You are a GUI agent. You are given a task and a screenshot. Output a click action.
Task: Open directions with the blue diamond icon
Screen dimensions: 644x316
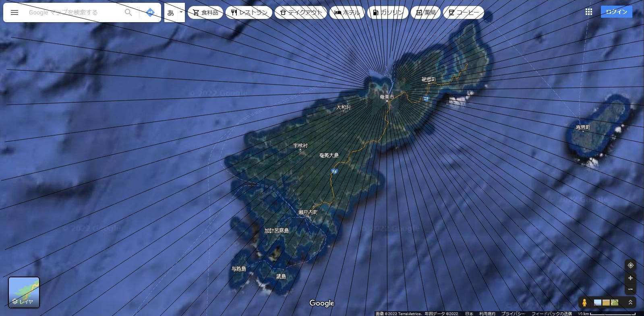pyautogui.click(x=150, y=12)
